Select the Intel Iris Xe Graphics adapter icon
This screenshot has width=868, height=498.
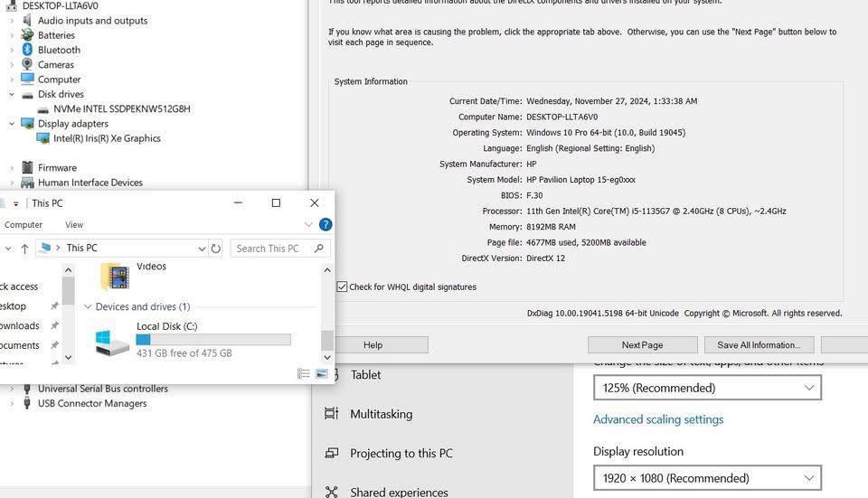[42, 138]
